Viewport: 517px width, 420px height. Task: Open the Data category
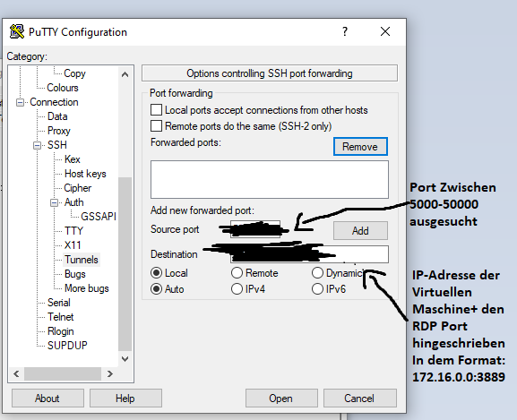tap(57, 116)
